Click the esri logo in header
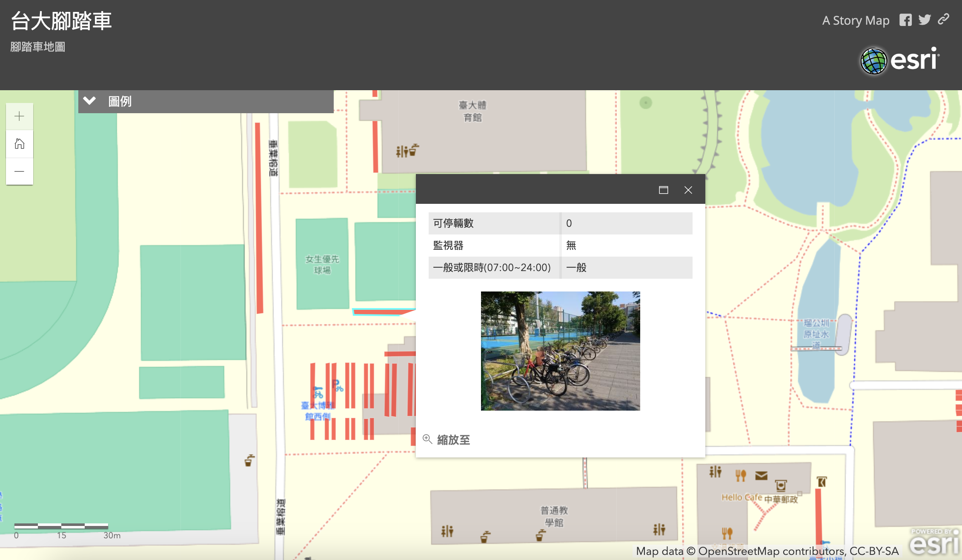Screen dimensions: 962x560 coord(899,60)
